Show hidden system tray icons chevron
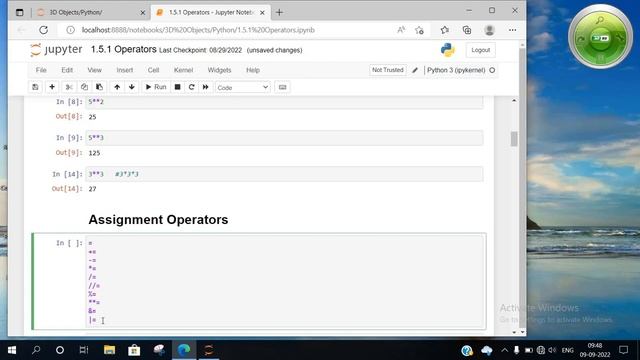 (504, 350)
